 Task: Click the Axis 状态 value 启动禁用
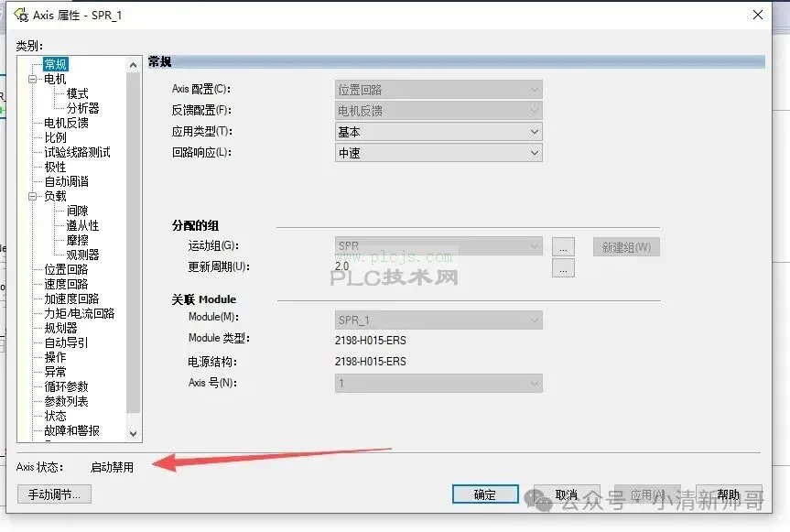pyautogui.click(x=112, y=468)
